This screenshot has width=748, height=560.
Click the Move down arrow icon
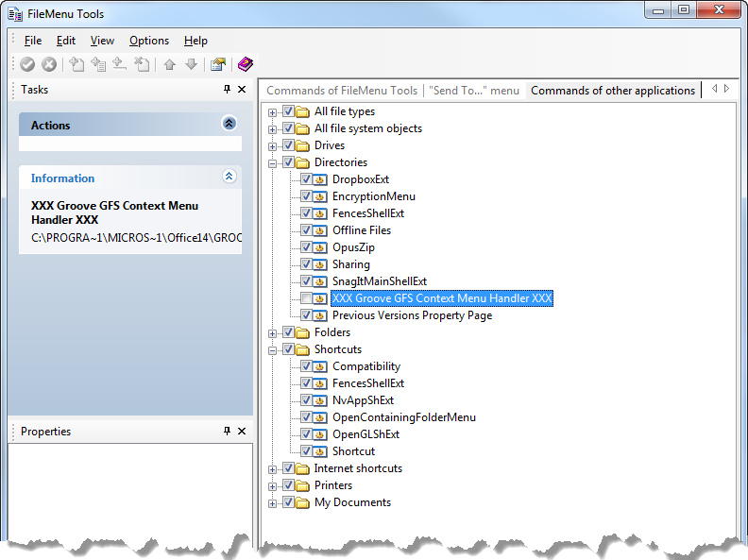tap(191, 64)
